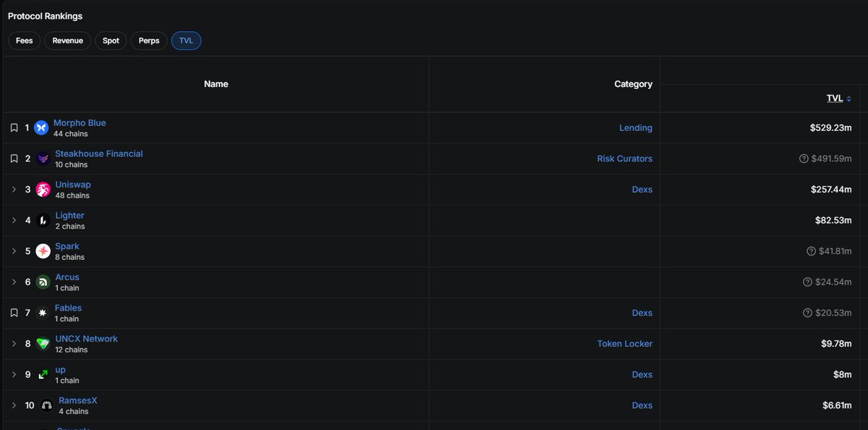Viewport: 868px width, 430px height.
Task: Bookmark the Steakhouse Financial row
Action: (x=14, y=159)
